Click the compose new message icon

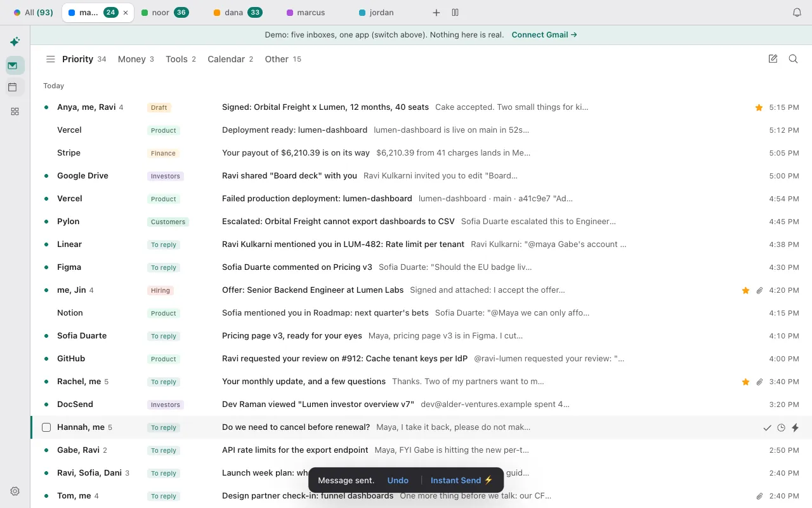[773, 59]
